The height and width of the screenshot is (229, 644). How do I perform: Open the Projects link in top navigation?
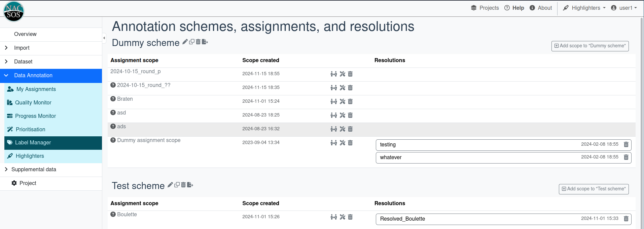(485, 8)
